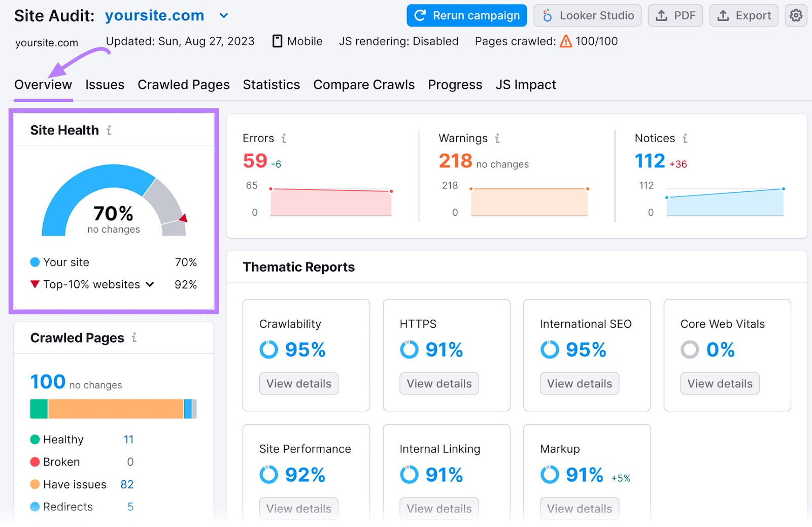
Task: Click the Rerun campaign button
Action: coord(466,15)
